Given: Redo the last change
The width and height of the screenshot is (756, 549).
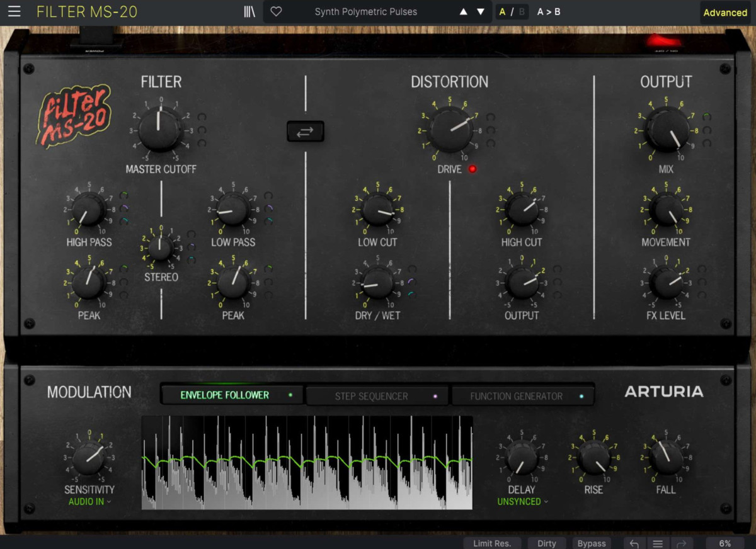Looking at the screenshot, I should coord(680,543).
